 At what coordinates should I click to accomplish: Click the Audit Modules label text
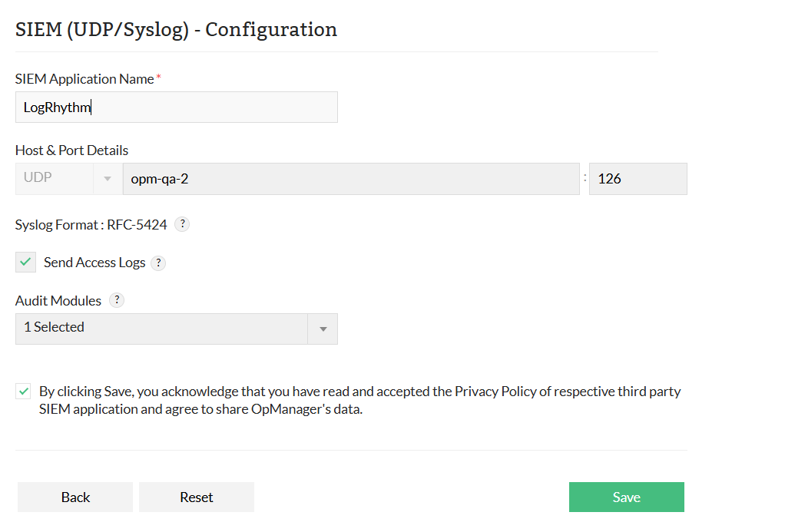[x=58, y=299]
